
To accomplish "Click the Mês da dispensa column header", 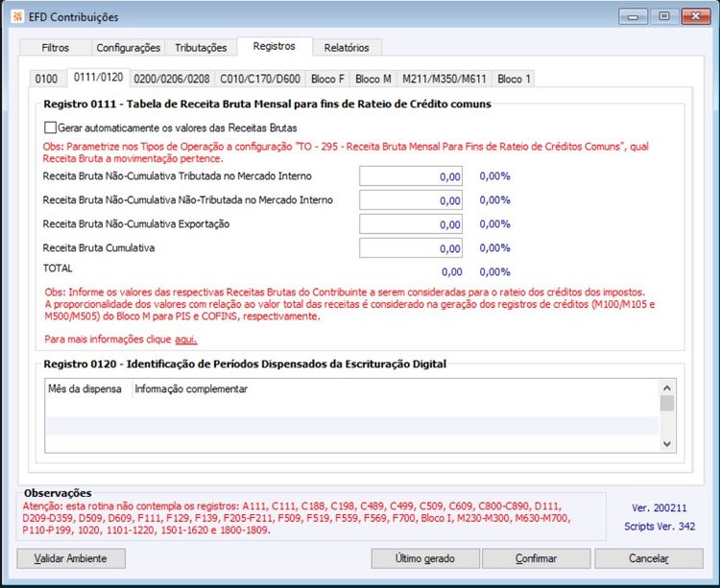I will (x=88, y=388).
